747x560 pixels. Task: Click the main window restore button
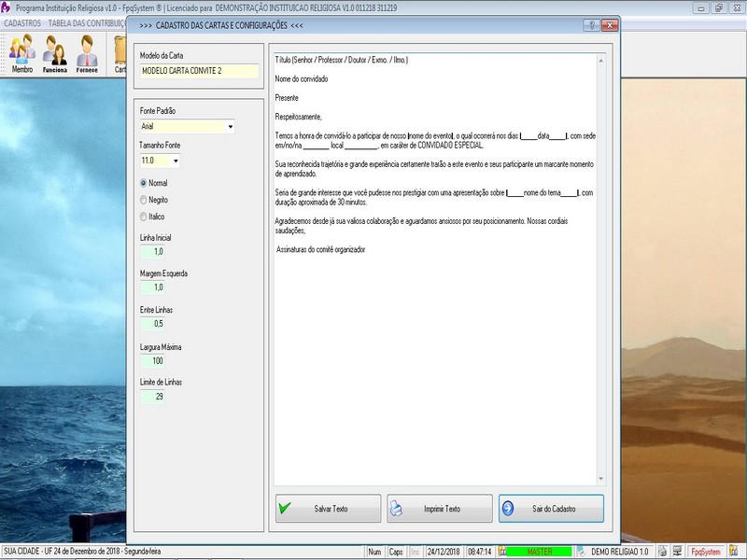click(719, 7)
